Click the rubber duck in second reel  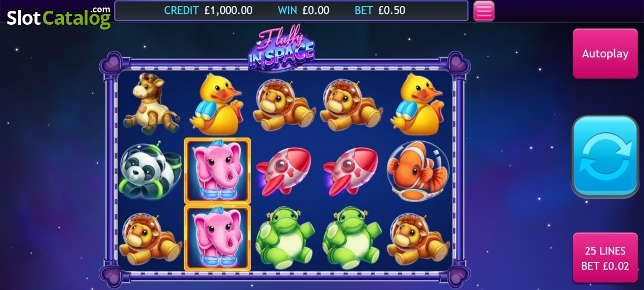[216, 103]
